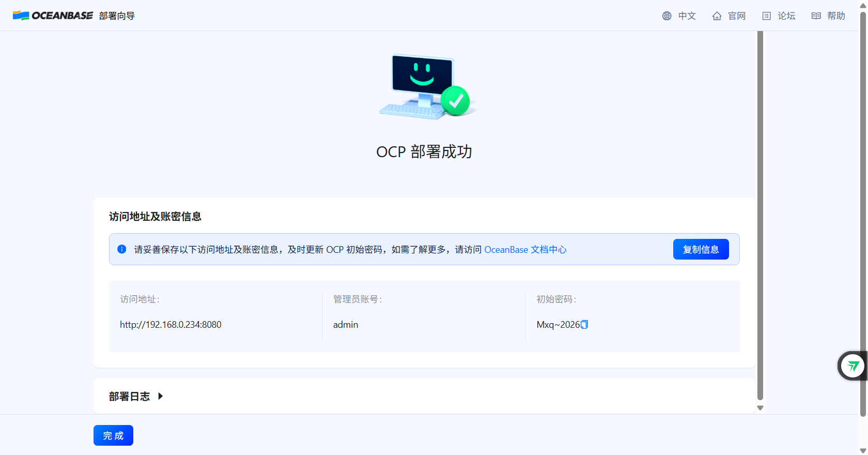This screenshot has height=455, width=868.
Task: Click the 访问地址 label
Action: click(140, 299)
